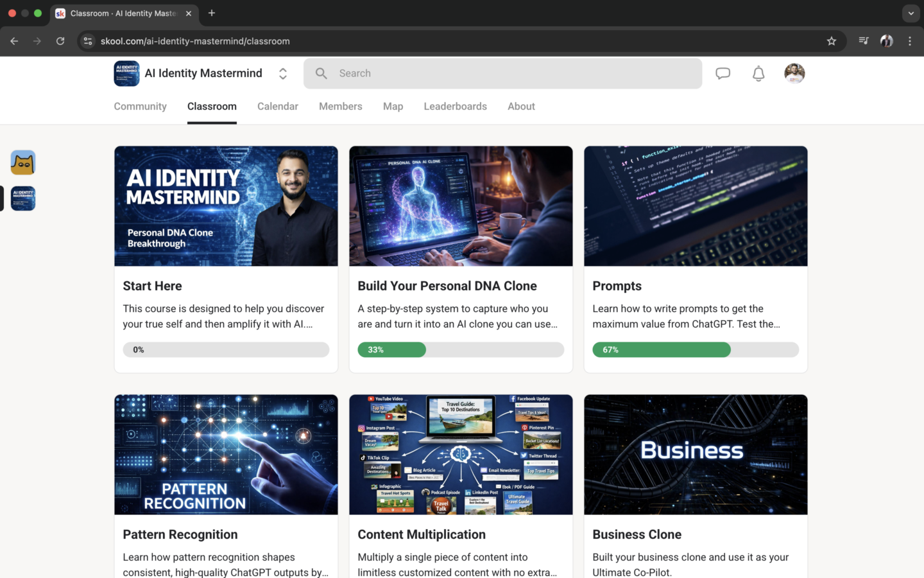
Task: Click the magnifier icon in search
Action: coord(321,73)
